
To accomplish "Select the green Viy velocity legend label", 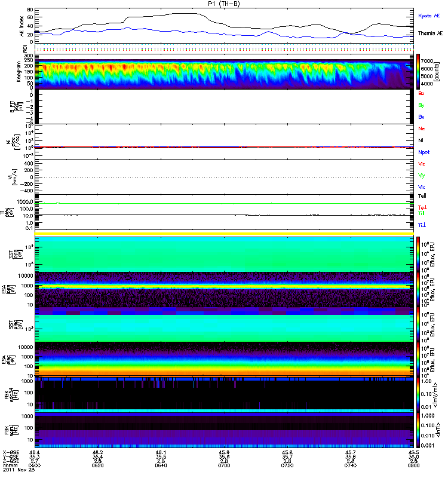I will click(x=422, y=176).
